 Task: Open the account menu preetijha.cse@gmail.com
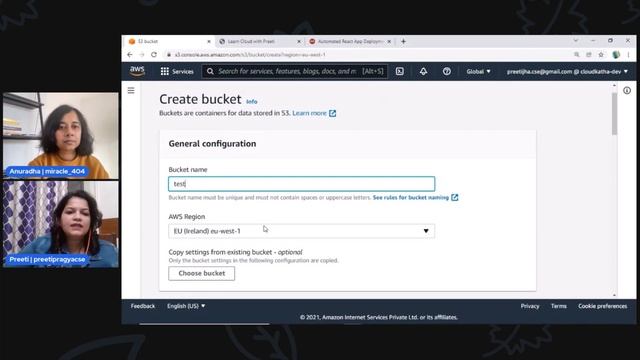click(567, 71)
